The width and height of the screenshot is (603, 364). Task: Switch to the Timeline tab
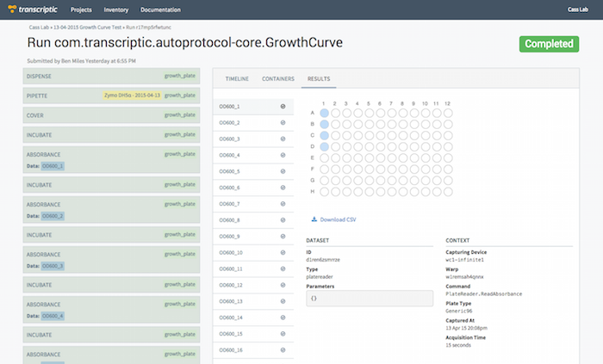[237, 78]
